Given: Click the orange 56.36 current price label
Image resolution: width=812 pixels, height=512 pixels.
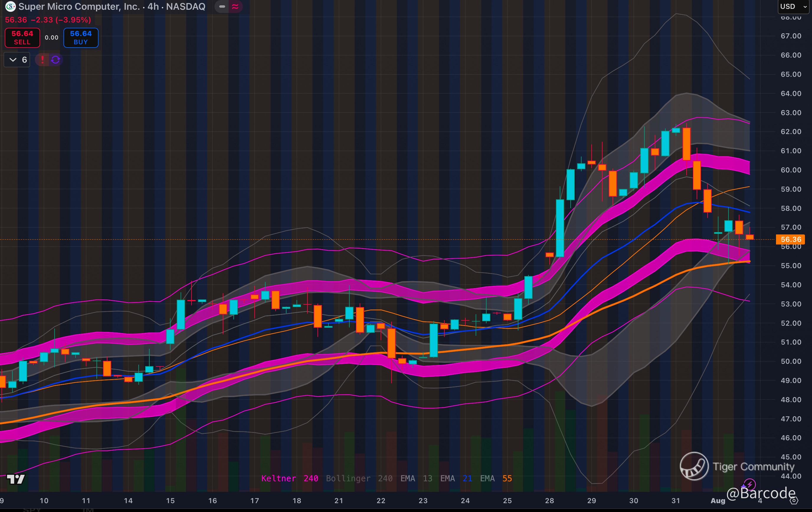Looking at the screenshot, I should coord(790,239).
